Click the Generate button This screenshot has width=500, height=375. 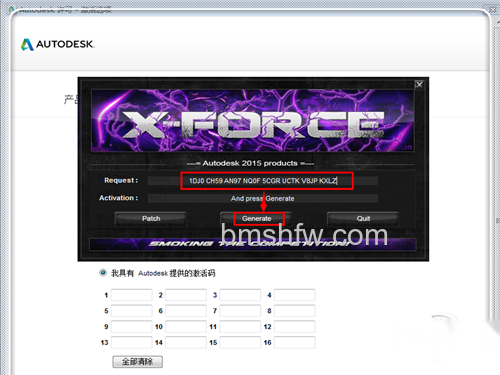(x=256, y=219)
